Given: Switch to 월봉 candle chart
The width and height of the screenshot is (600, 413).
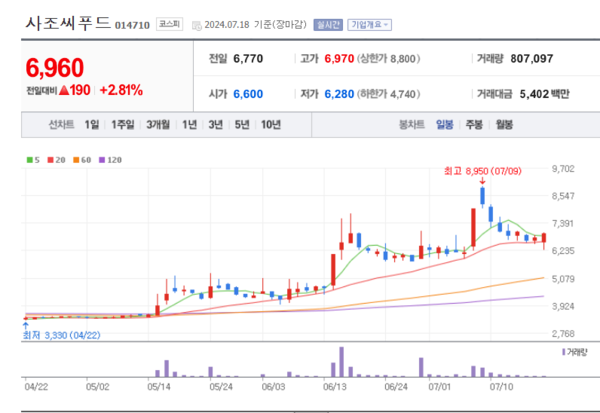Looking at the screenshot, I should click(504, 124).
